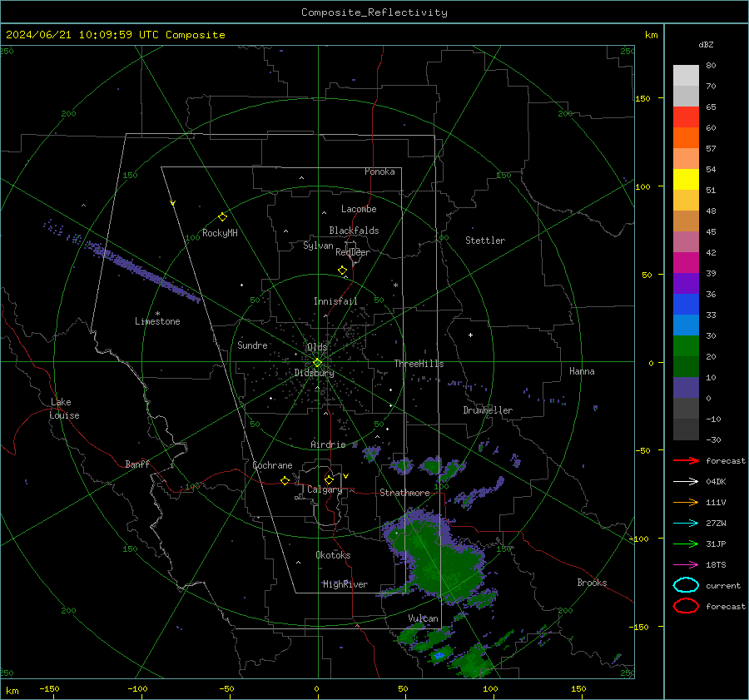Click the cyan 27ZW arrow icon
This screenshot has width=749, height=700.
coord(686,524)
